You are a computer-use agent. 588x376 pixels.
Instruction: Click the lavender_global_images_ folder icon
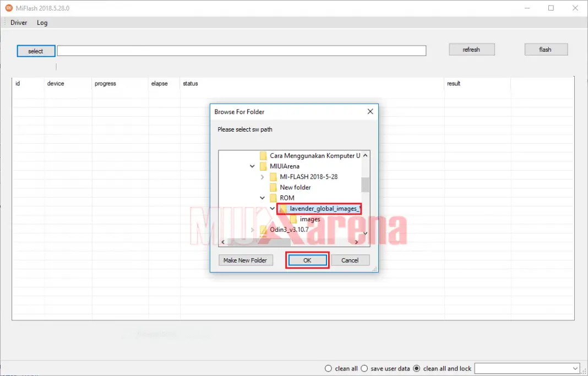coord(284,208)
